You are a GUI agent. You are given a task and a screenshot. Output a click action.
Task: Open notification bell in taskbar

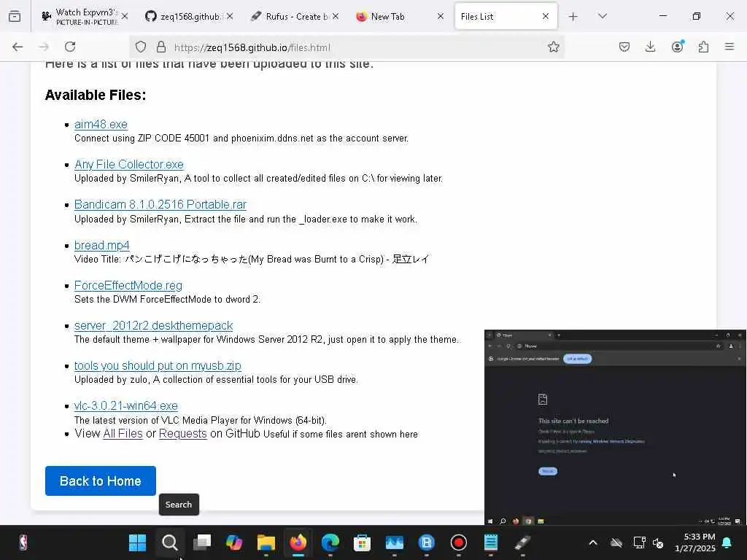coord(727,542)
